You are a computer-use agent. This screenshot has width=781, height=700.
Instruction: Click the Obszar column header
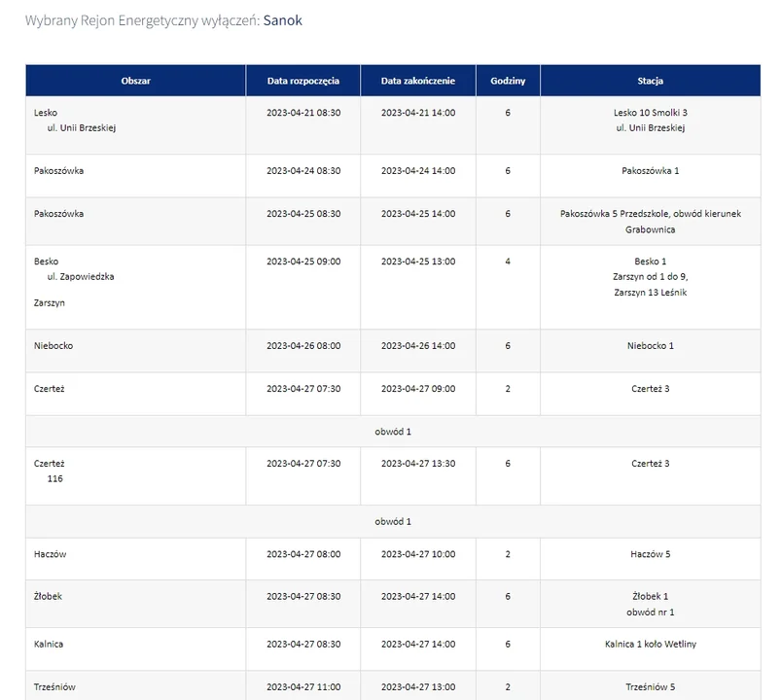(x=135, y=81)
